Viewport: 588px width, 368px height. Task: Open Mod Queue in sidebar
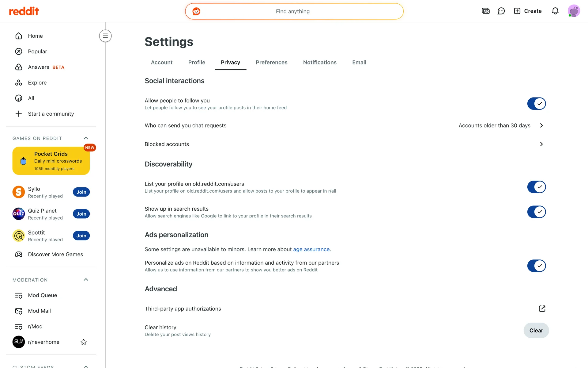(43, 295)
